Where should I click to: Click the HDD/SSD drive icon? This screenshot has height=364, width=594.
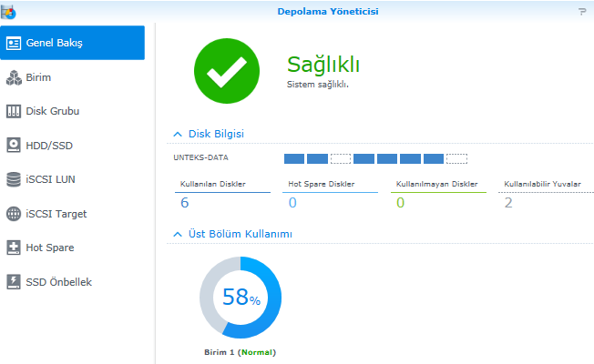coord(14,145)
